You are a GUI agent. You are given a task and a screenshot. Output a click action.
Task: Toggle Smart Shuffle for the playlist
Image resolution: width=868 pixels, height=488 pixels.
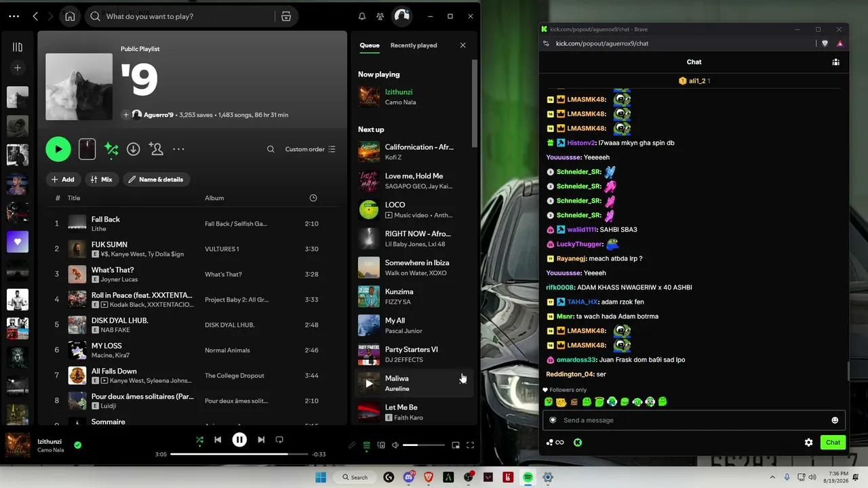tap(111, 149)
